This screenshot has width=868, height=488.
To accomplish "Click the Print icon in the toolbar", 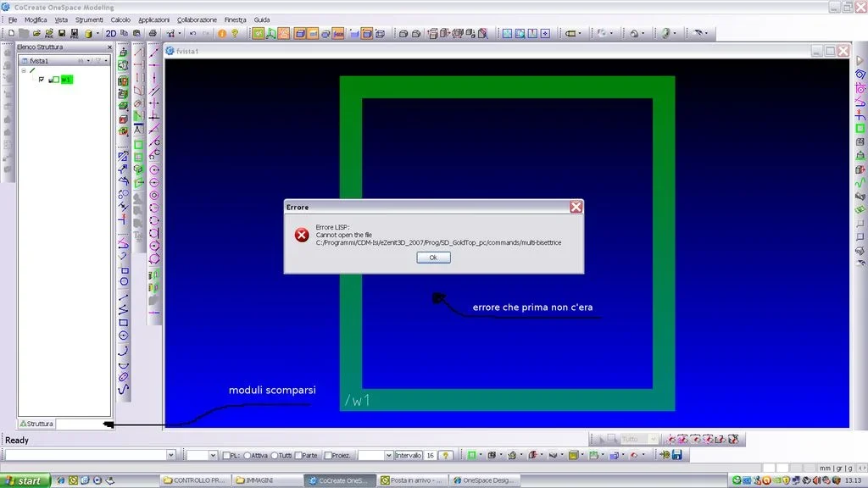I will pos(151,34).
